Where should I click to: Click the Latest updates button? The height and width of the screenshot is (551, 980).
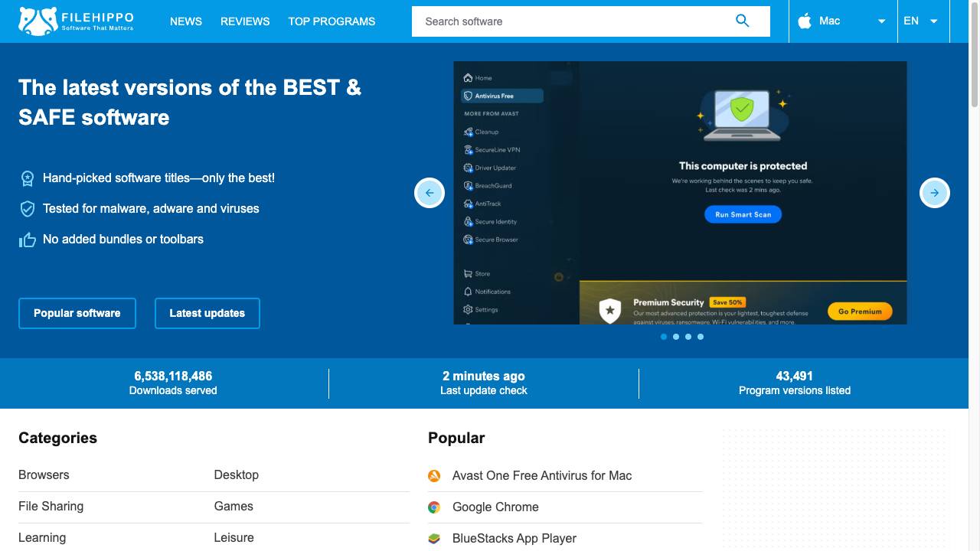pyautogui.click(x=207, y=313)
